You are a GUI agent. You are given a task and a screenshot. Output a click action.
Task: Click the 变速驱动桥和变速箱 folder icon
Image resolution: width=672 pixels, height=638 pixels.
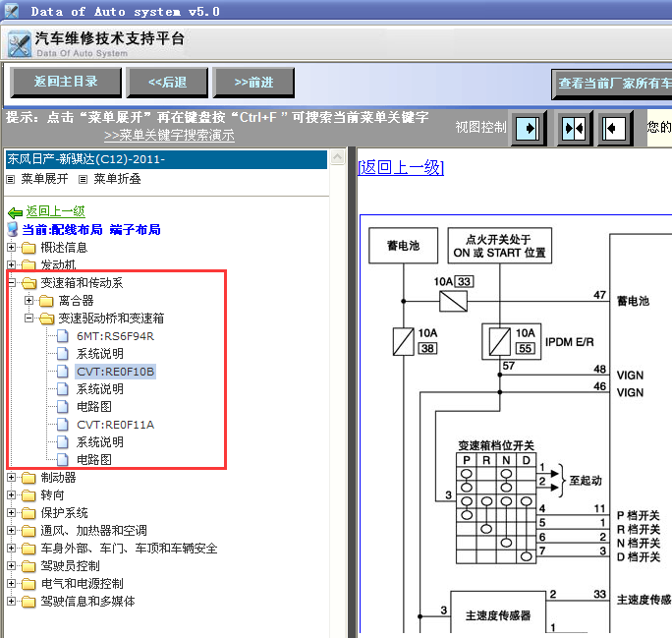pyautogui.click(x=46, y=319)
